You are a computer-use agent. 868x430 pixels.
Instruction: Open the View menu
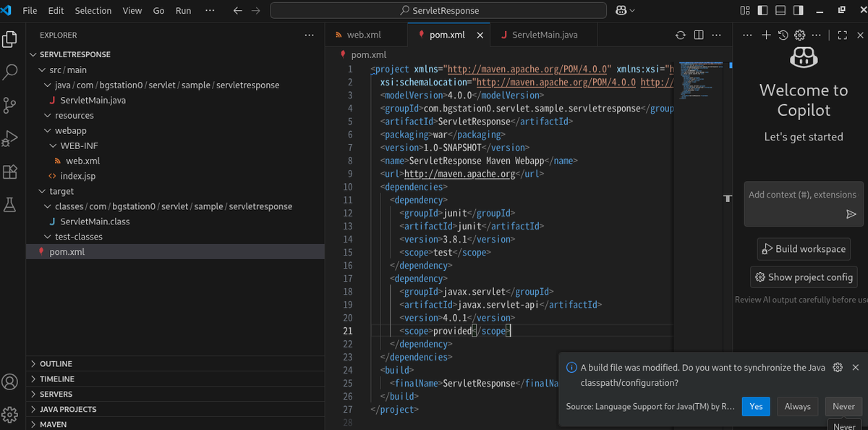[132, 11]
